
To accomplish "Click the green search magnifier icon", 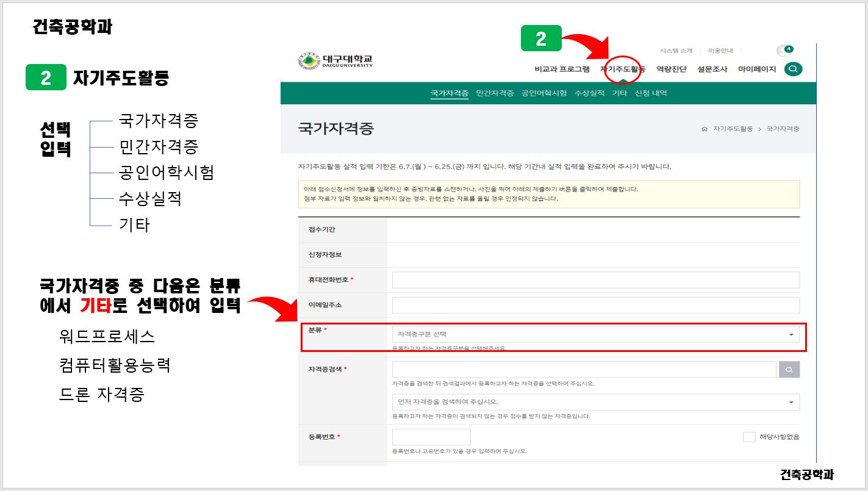I will click(793, 69).
